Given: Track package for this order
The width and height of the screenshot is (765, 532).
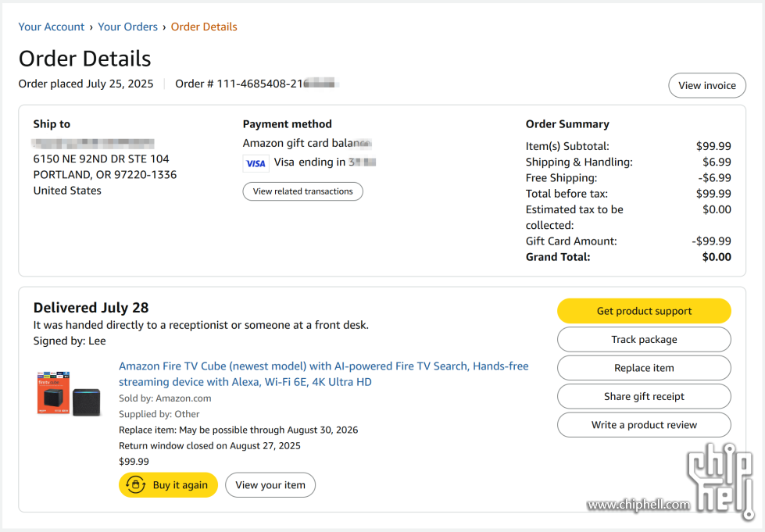Looking at the screenshot, I should 644,339.
